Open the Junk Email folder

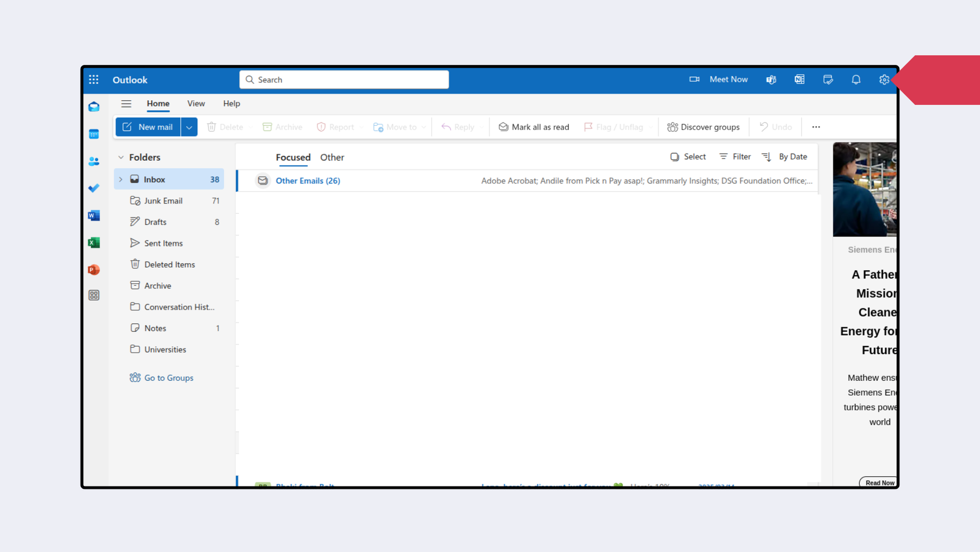pyautogui.click(x=169, y=201)
